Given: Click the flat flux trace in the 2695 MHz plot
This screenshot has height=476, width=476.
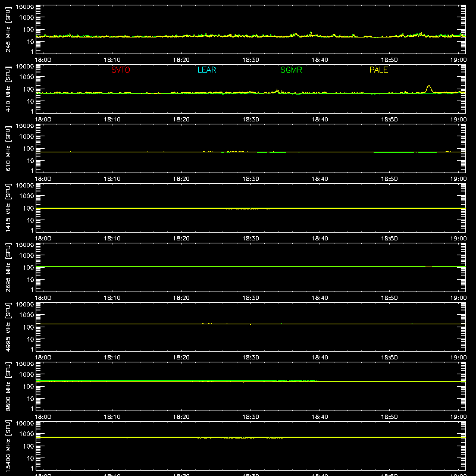Looking at the screenshot, I should coord(250,267).
